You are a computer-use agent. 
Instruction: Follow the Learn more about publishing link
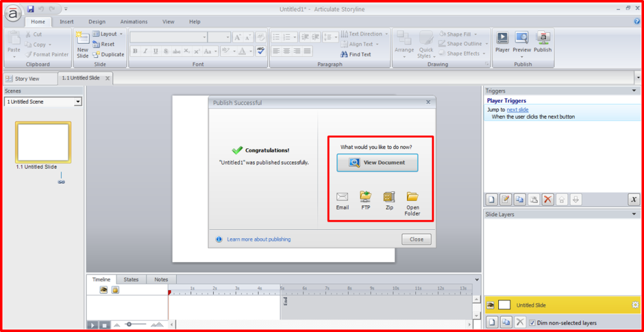tap(259, 239)
